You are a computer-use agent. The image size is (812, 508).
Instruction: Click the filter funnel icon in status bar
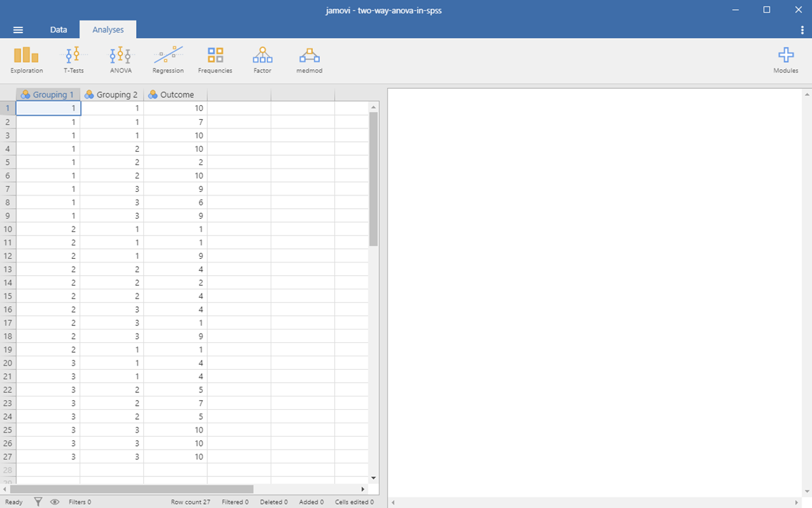39,502
